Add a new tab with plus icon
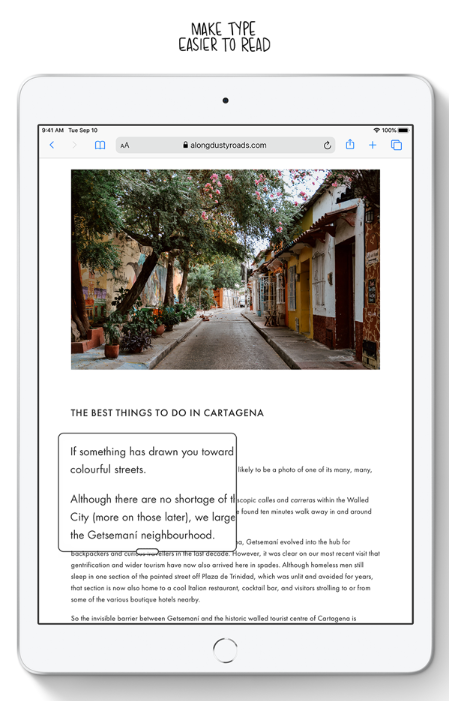Image resolution: width=449 pixels, height=701 pixels. (x=373, y=145)
